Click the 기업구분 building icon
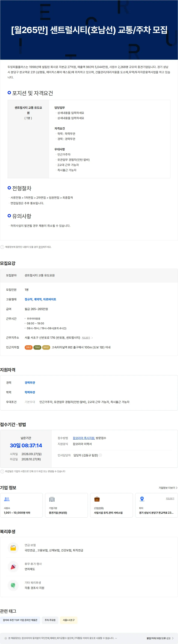Screen dimensions: 178x644 (52, 499)
